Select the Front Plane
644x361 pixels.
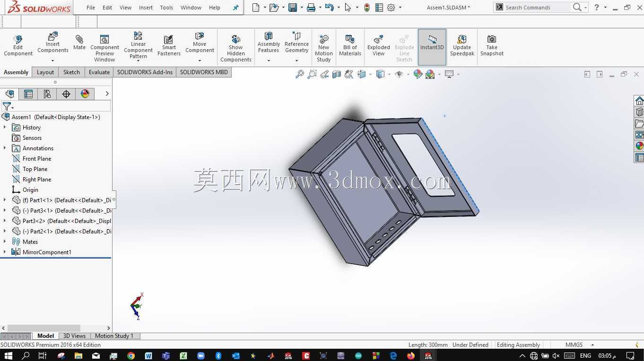click(x=37, y=159)
